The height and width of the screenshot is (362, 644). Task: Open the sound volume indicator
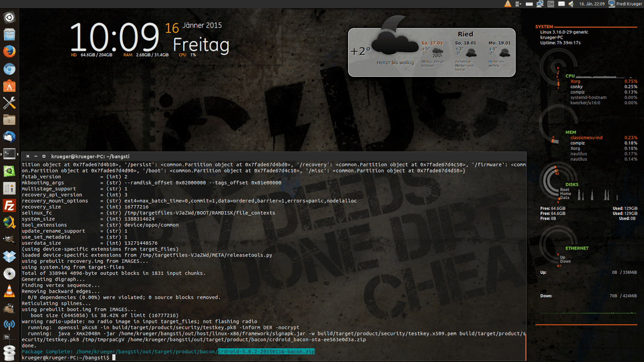point(571,4)
